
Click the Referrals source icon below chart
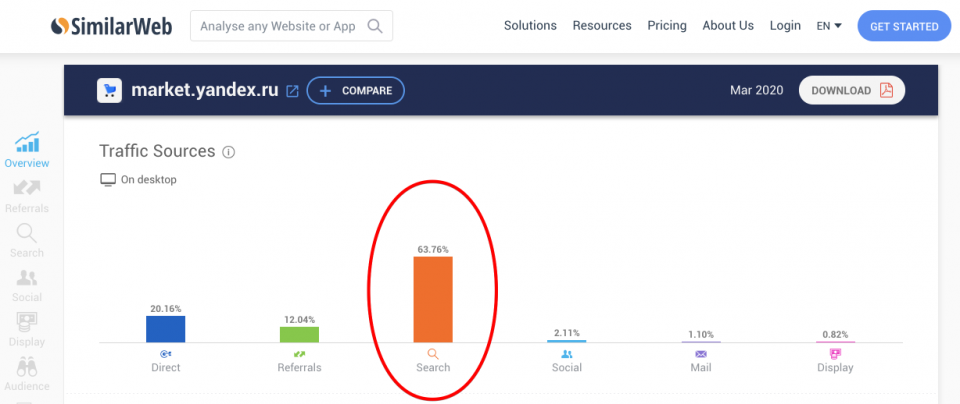point(299,354)
